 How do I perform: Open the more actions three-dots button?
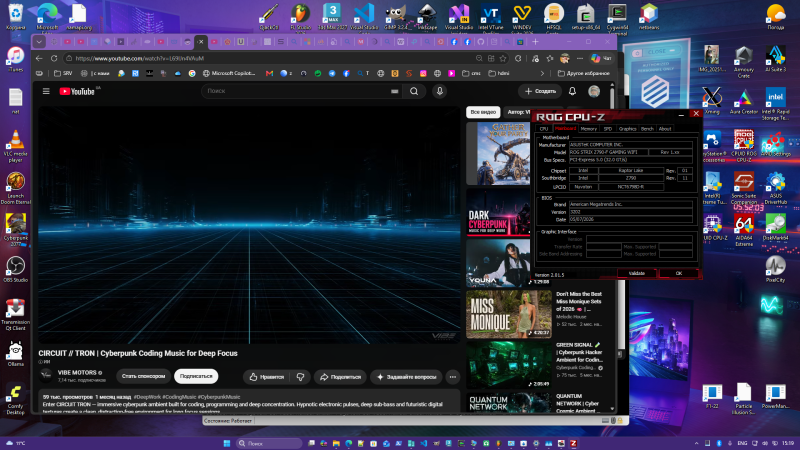click(x=453, y=377)
